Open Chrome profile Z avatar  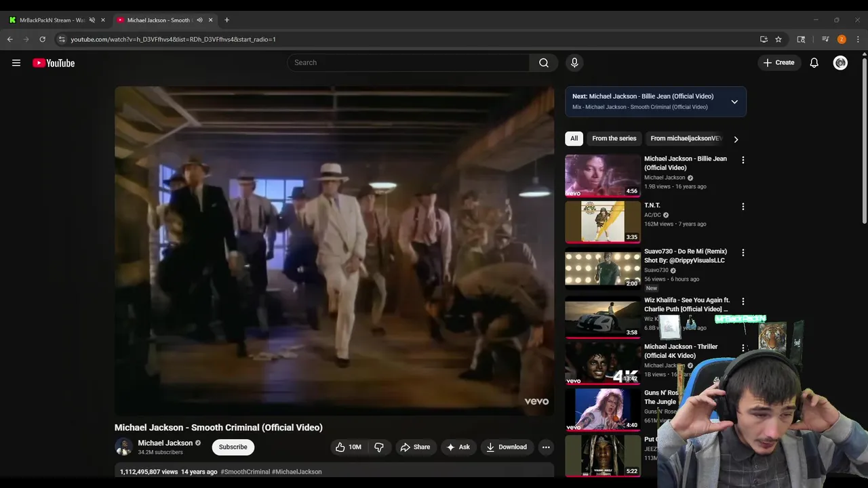pyautogui.click(x=842, y=39)
